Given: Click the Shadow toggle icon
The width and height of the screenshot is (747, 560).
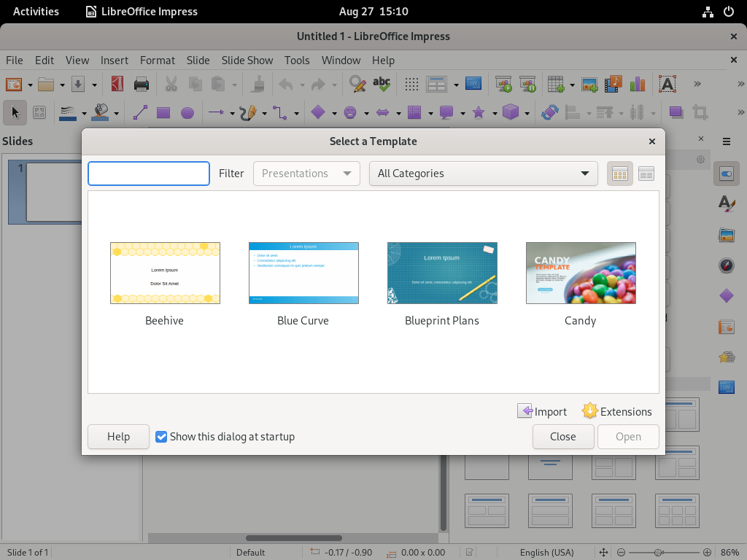Looking at the screenshot, I should point(676,112).
